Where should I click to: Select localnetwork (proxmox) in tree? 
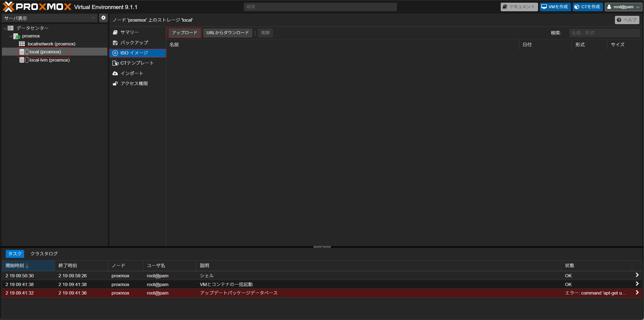pyautogui.click(x=51, y=44)
